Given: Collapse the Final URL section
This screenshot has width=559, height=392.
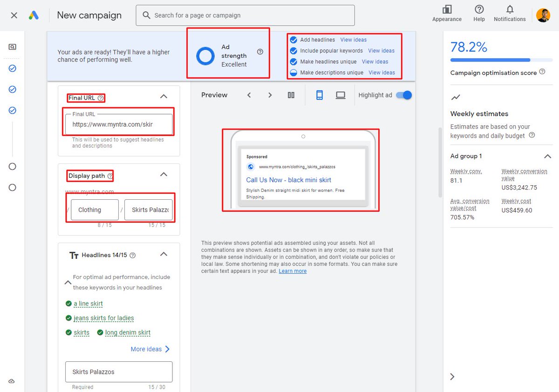Looking at the screenshot, I should [x=164, y=96].
